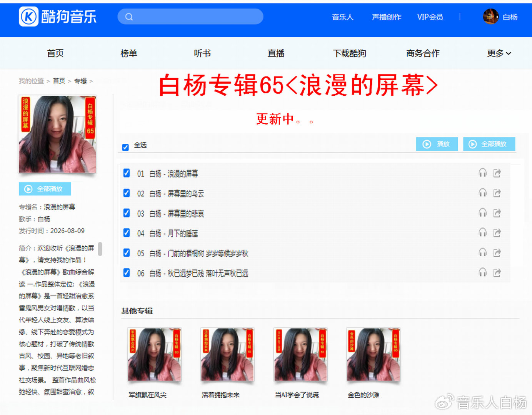
Task: Uncheck track 01 浪漫的屏幕
Action: (x=127, y=173)
